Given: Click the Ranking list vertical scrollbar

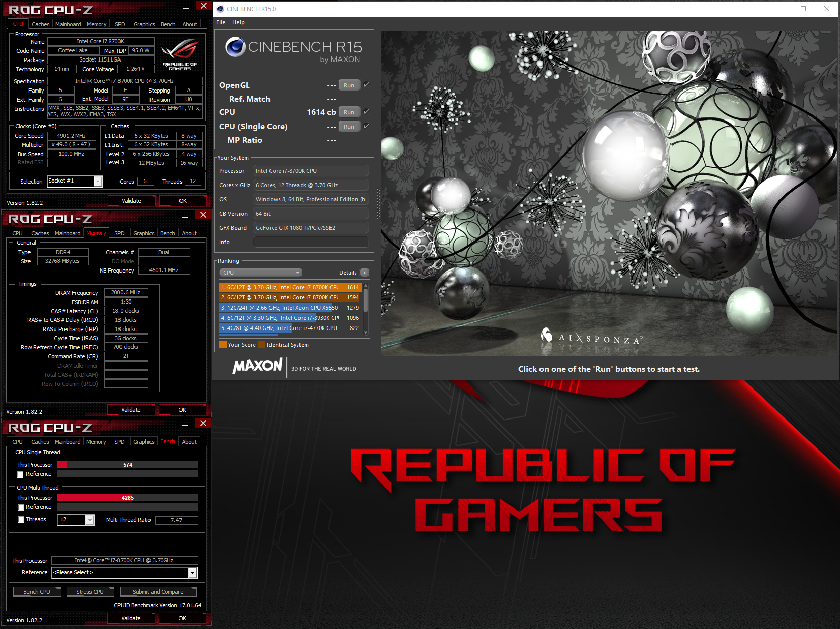Looking at the screenshot, I should tap(366, 309).
